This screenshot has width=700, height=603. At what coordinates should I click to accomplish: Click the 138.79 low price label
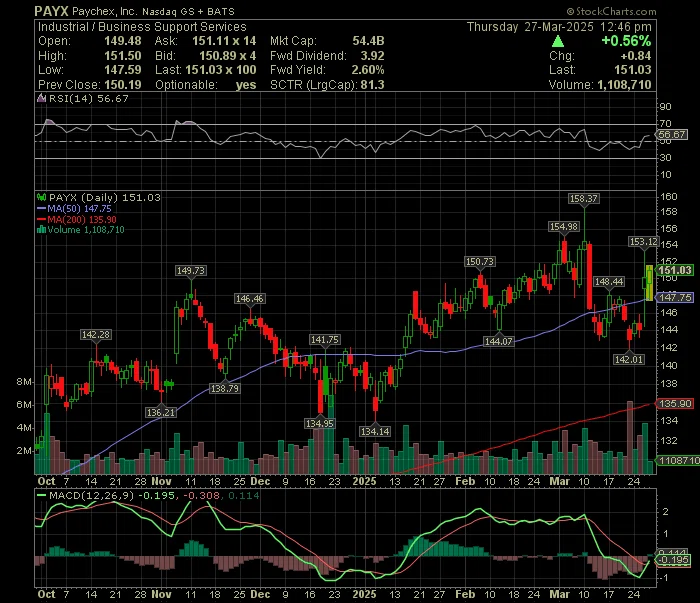tap(225, 388)
